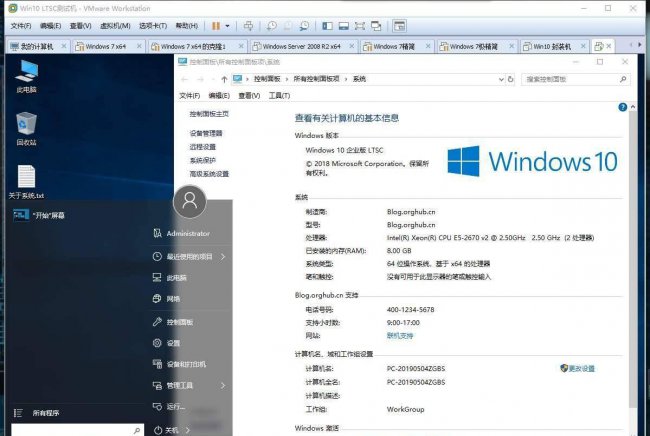Image resolution: width=650 pixels, height=436 pixels.
Task: Switch to the Windows 7极精简 tab
Action: tap(473, 46)
